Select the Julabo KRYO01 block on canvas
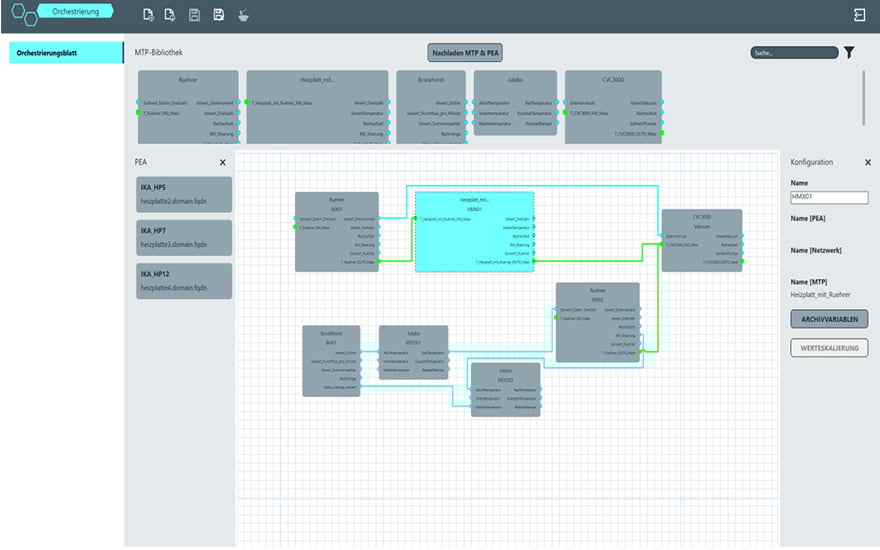Screen dimensions: 880x550 point(414,352)
